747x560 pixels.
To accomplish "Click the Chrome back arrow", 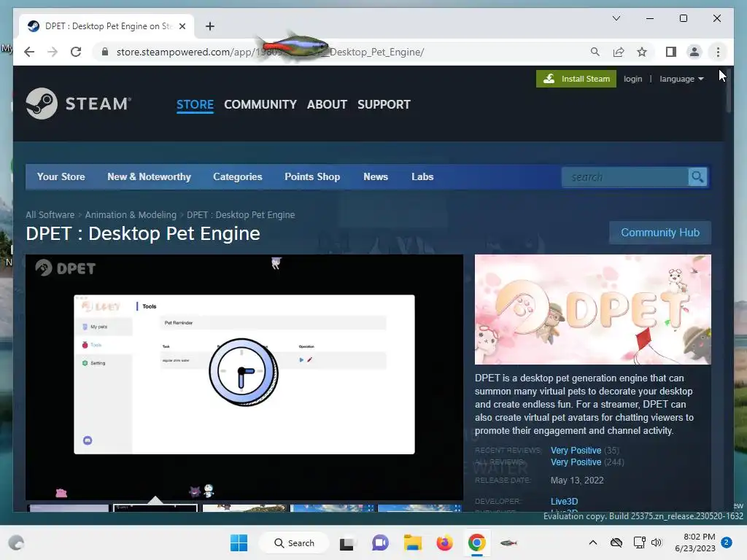I will tap(29, 52).
